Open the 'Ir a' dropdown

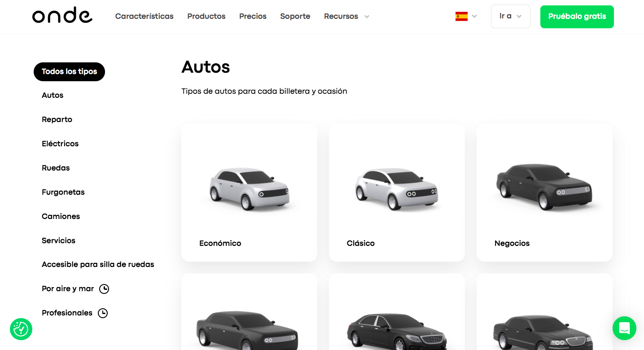[x=511, y=17]
